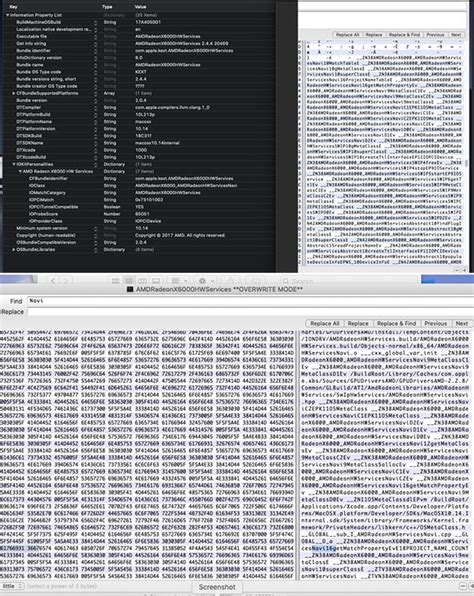The width and height of the screenshot is (474, 596).
Task: Click value 65051 of IOProbeScore
Action: tap(142, 214)
